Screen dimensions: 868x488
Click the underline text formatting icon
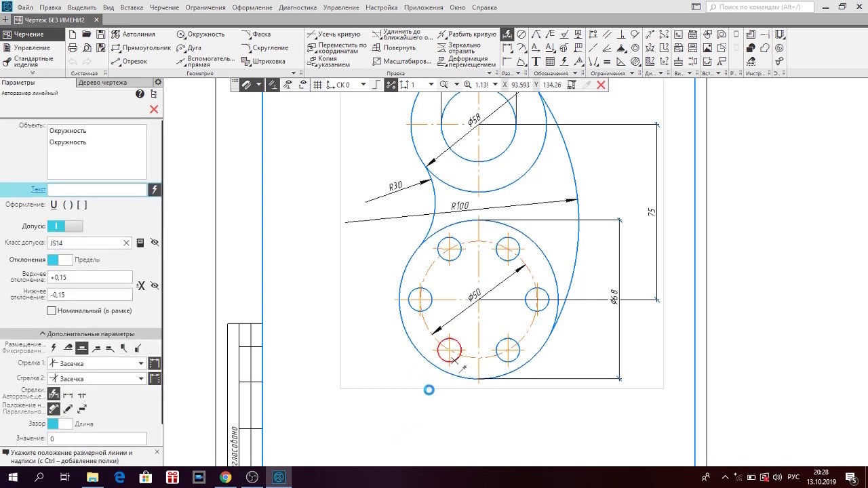[54, 205]
